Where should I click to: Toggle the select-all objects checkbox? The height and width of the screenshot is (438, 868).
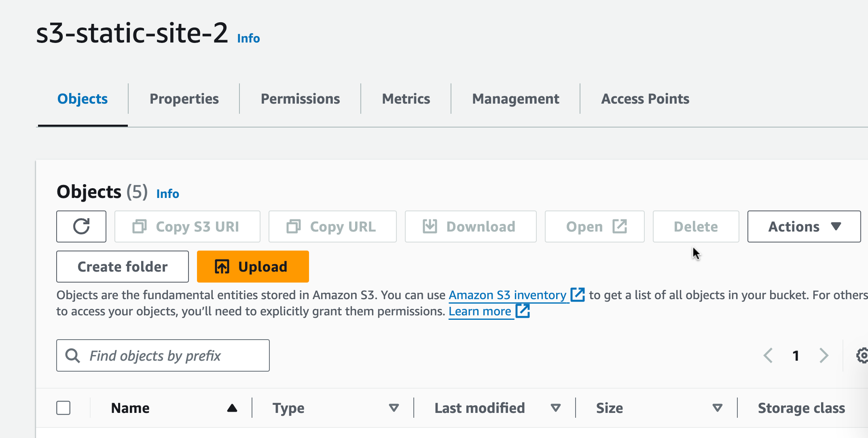[64, 408]
